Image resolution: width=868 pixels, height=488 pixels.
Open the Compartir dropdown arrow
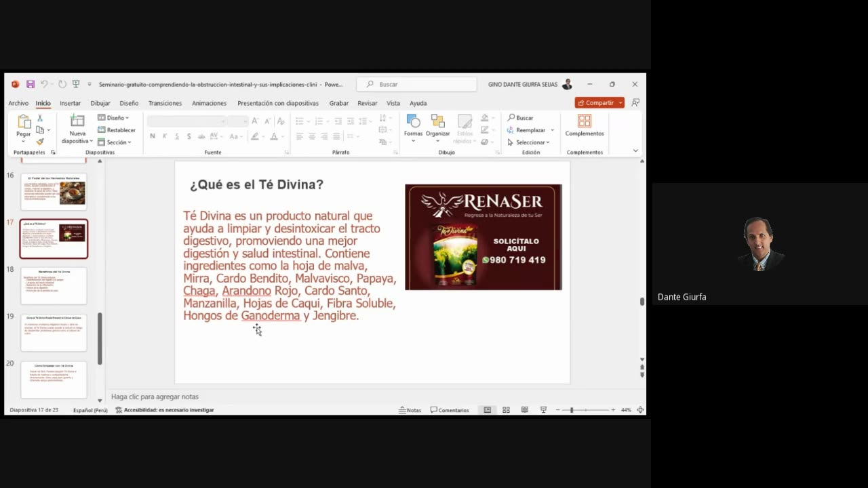click(620, 103)
